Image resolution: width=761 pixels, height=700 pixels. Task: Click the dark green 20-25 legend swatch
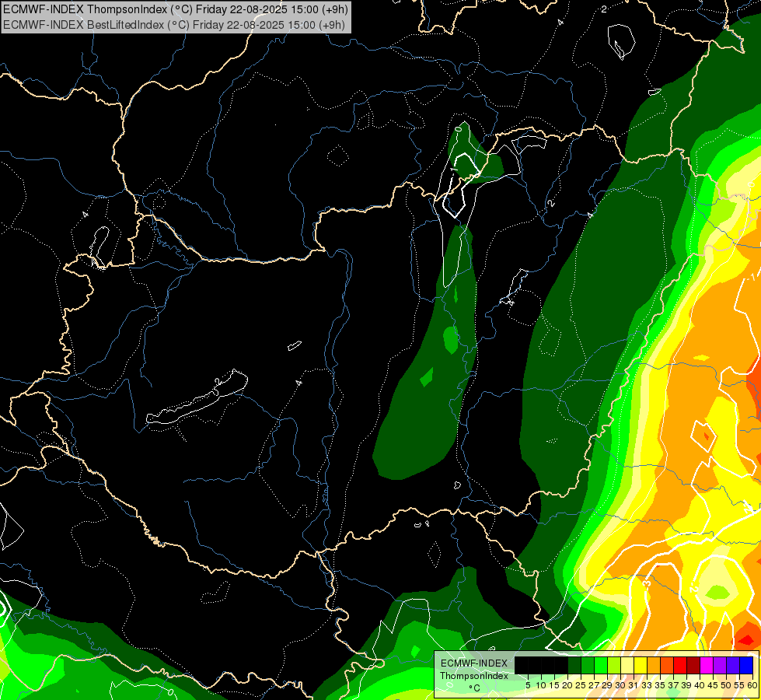pos(574,665)
